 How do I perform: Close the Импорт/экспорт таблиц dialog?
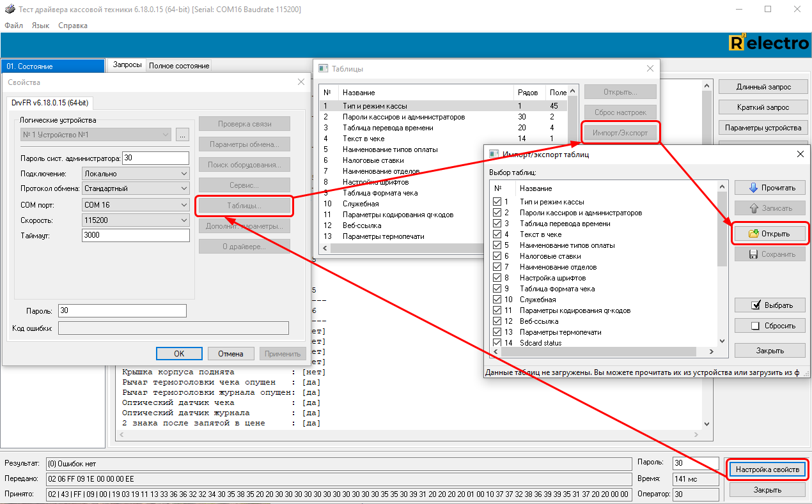tap(800, 154)
